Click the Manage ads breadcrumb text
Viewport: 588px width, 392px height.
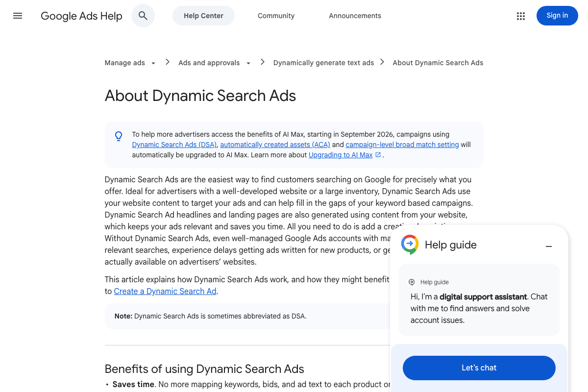click(x=125, y=63)
